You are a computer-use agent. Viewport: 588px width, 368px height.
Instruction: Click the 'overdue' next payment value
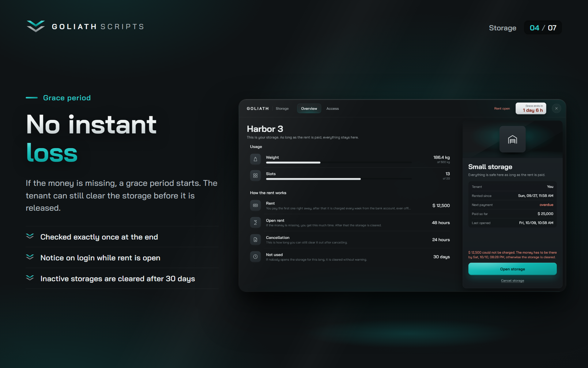click(546, 205)
